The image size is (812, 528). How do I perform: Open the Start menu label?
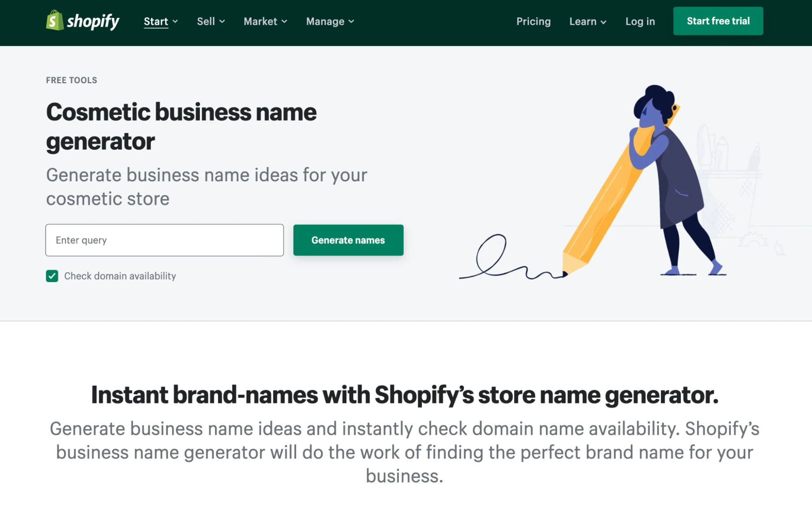[156, 22]
